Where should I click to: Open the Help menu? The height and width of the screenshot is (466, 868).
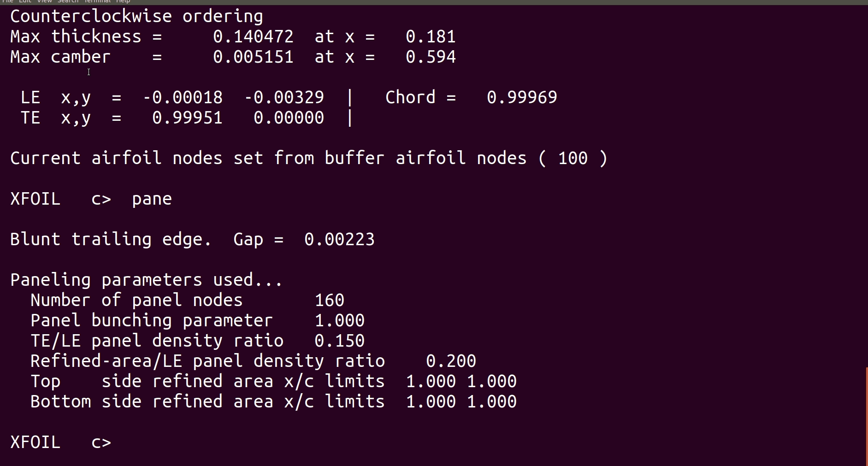(123, 1)
